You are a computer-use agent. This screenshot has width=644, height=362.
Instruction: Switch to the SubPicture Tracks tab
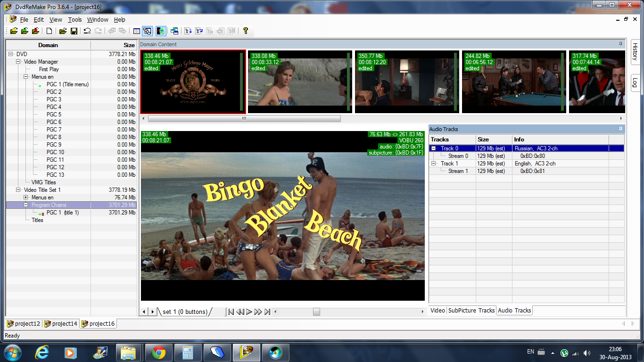[471, 311]
